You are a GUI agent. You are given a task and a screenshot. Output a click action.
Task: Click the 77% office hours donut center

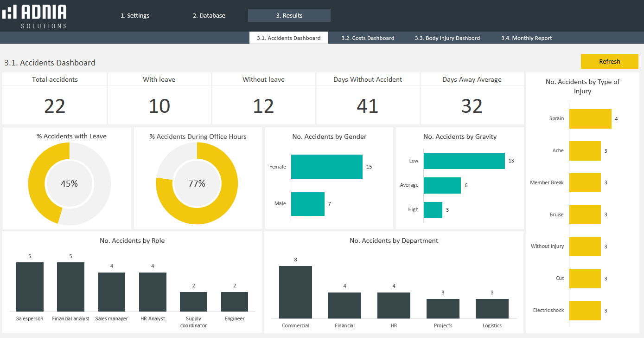point(197,183)
